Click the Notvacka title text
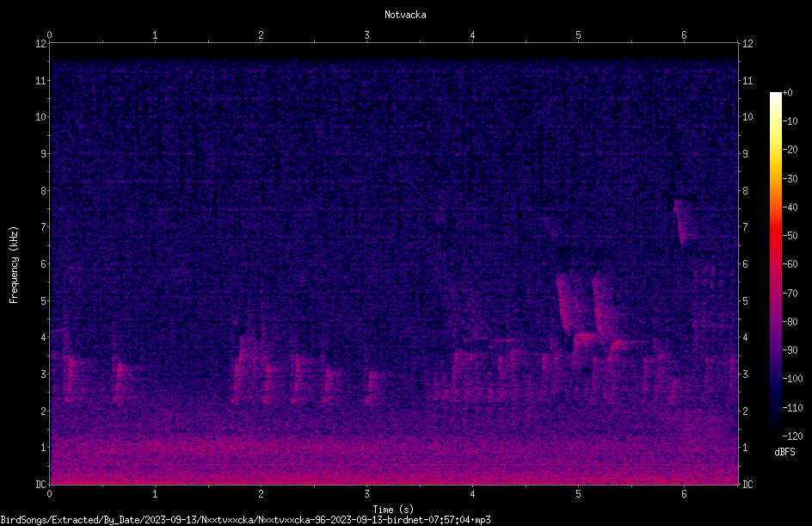Viewport: 812px width, 526px height. [x=405, y=15]
